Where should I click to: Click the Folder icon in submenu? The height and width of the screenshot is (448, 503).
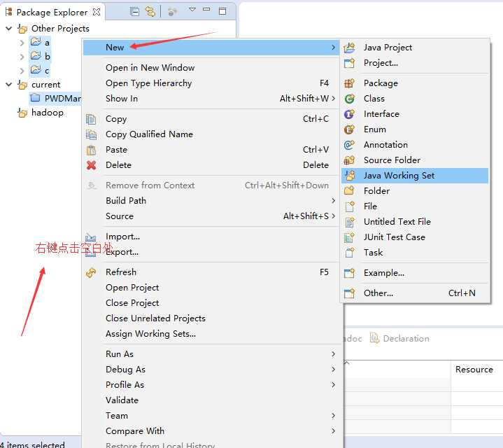pos(349,191)
